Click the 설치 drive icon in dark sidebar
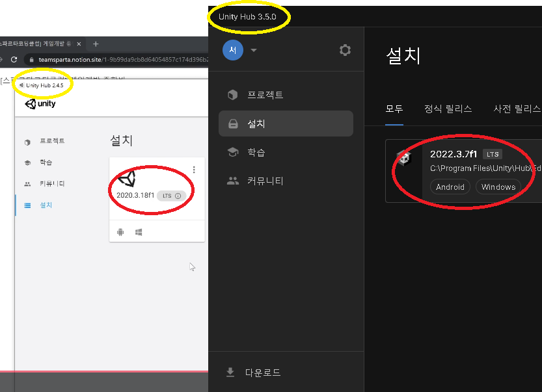Screen dimensions: 542x392 233,124
